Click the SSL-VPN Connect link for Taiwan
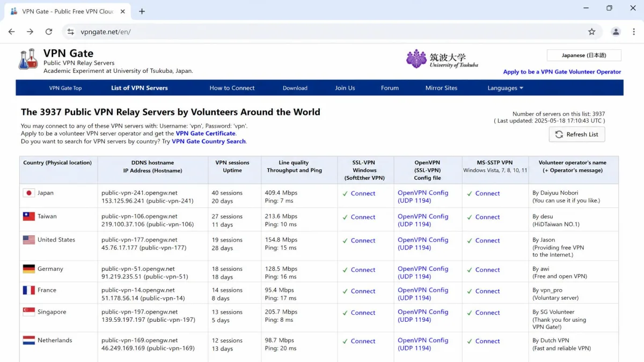Screen dimensions: 644x362 pyautogui.click(x=363, y=217)
